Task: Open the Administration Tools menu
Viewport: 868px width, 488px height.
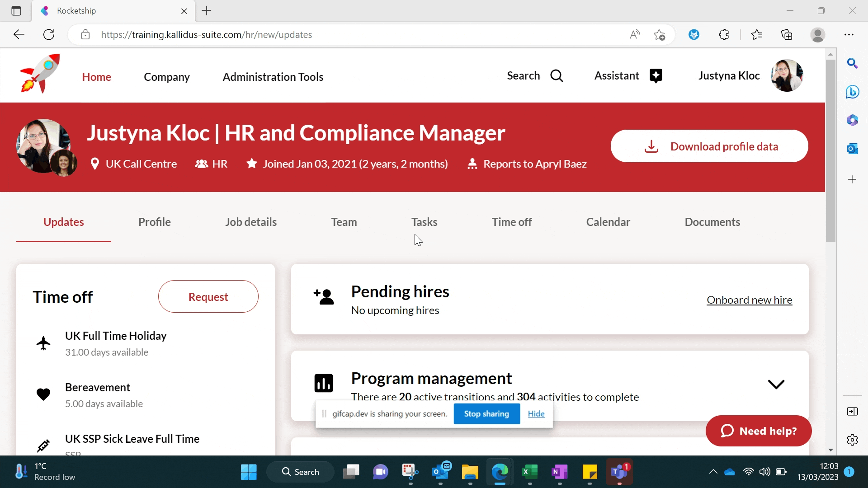Action: 273,77
